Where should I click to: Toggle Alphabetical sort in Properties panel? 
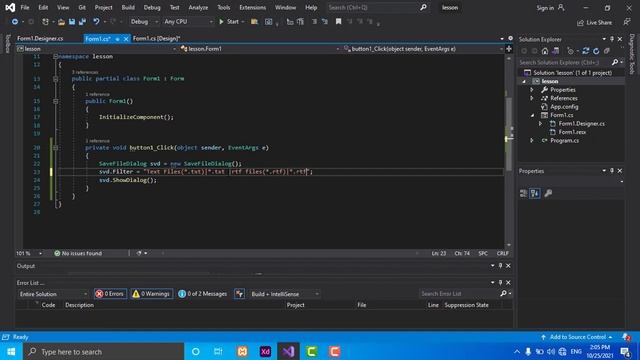pyautogui.click(x=535, y=193)
